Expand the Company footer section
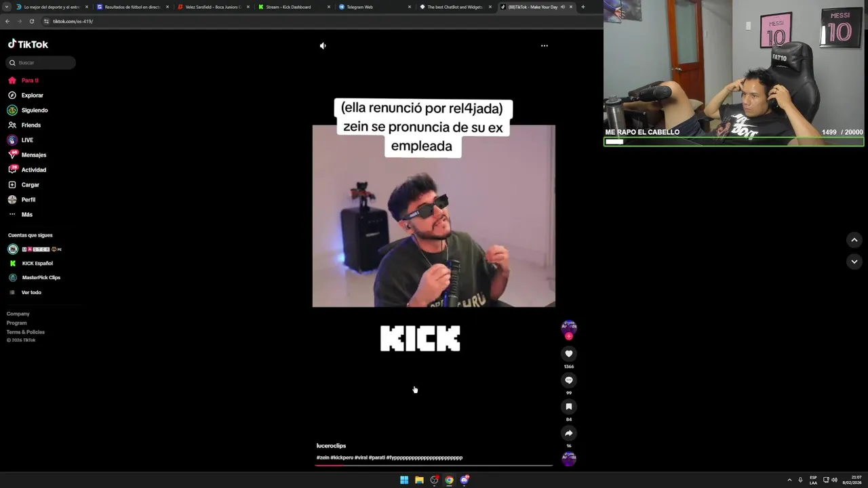868x488 pixels. [x=18, y=314]
